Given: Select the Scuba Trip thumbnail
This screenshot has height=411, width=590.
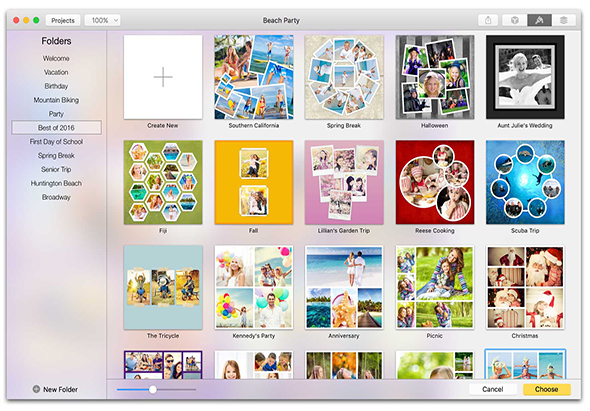Looking at the screenshot, I should (525, 183).
